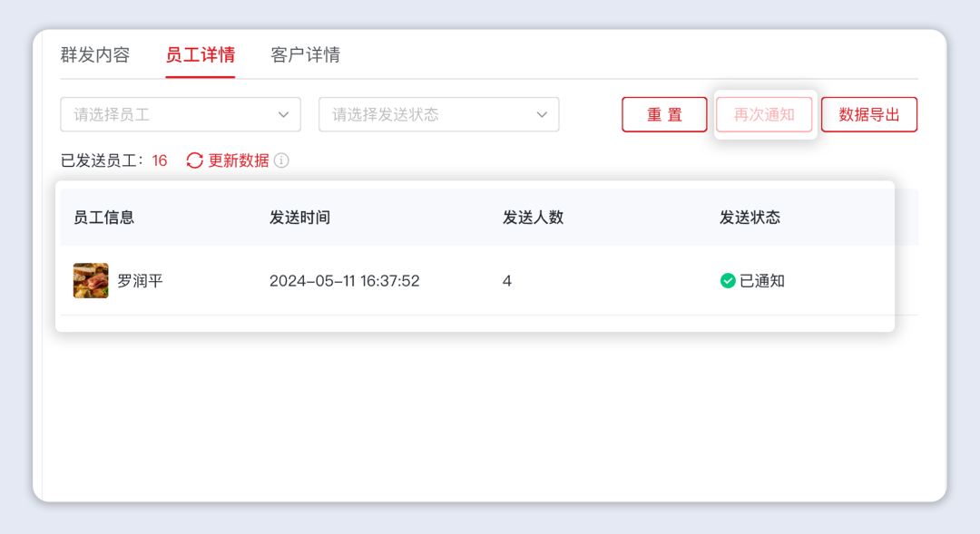Click the 重置 button
980x534 pixels.
click(x=664, y=114)
